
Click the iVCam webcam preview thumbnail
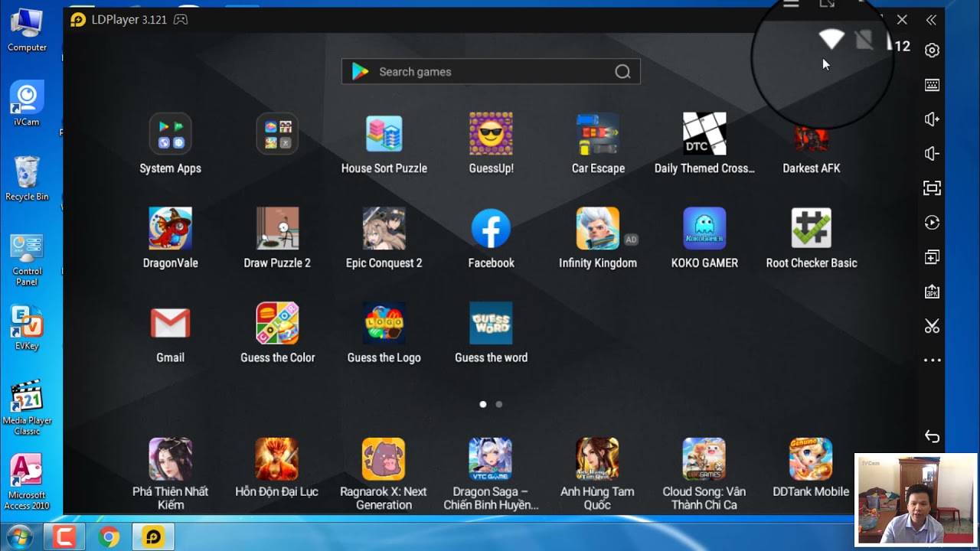(916, 499)
